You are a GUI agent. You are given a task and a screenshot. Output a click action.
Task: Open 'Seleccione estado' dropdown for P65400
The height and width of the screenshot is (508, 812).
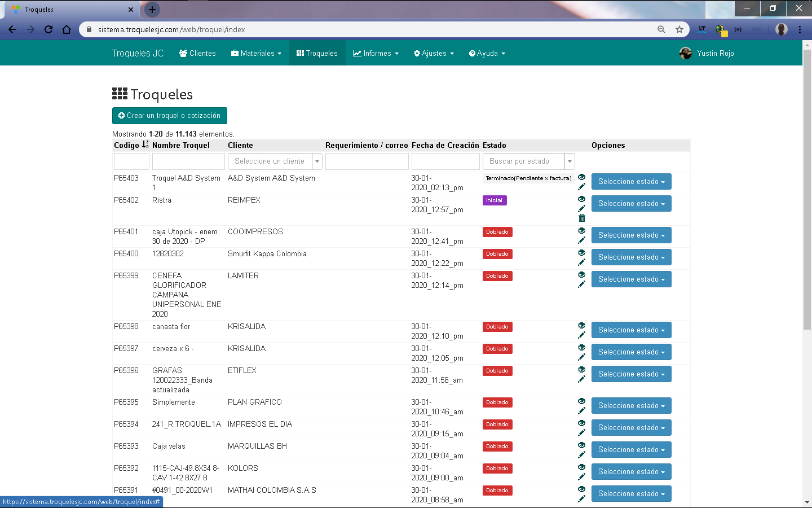click(631, 257)
